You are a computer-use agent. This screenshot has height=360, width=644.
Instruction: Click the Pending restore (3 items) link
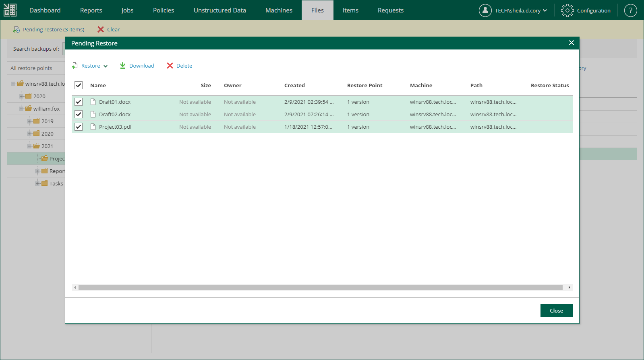point(53,29)
